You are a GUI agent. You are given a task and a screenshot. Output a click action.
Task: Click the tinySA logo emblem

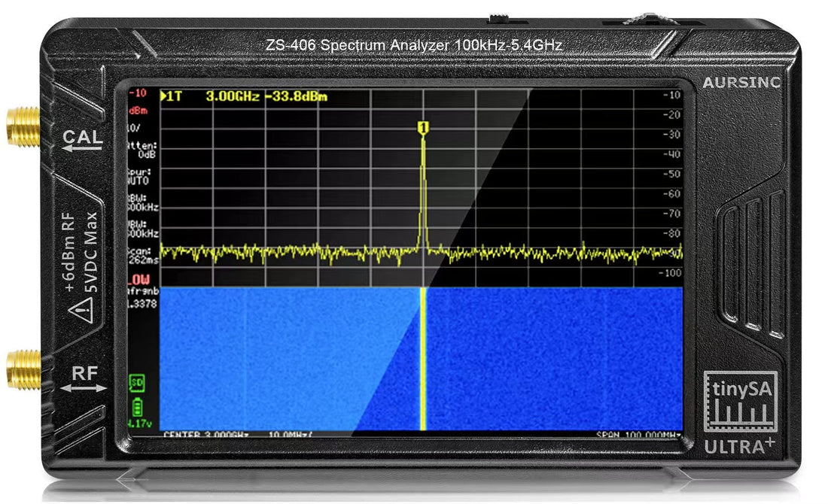(739, 402)
